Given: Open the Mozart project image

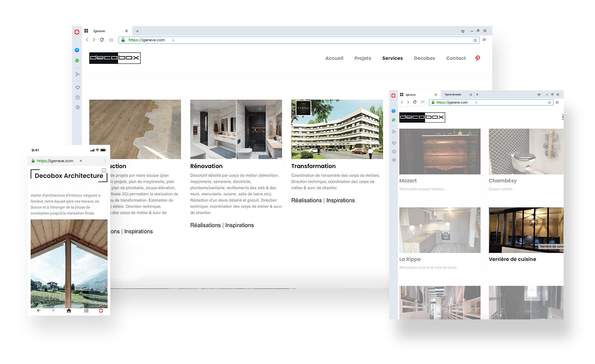Looking at the screenshot, I should [440, 151].
